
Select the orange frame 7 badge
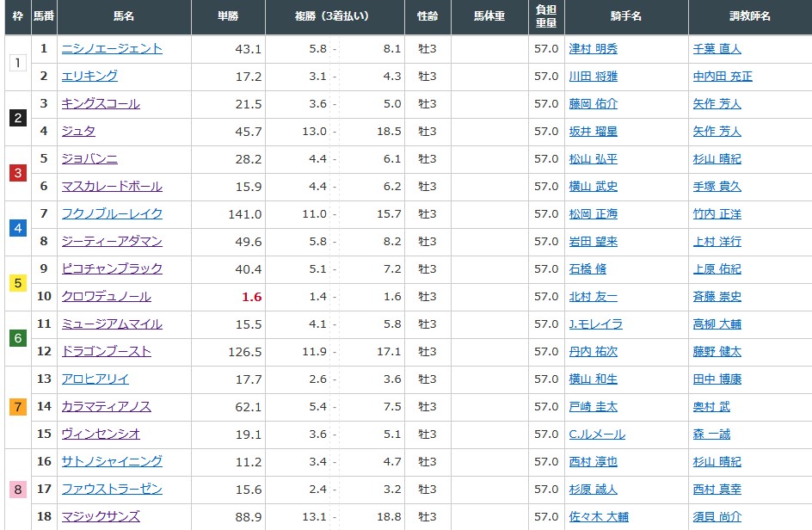[x=18, y=407]
